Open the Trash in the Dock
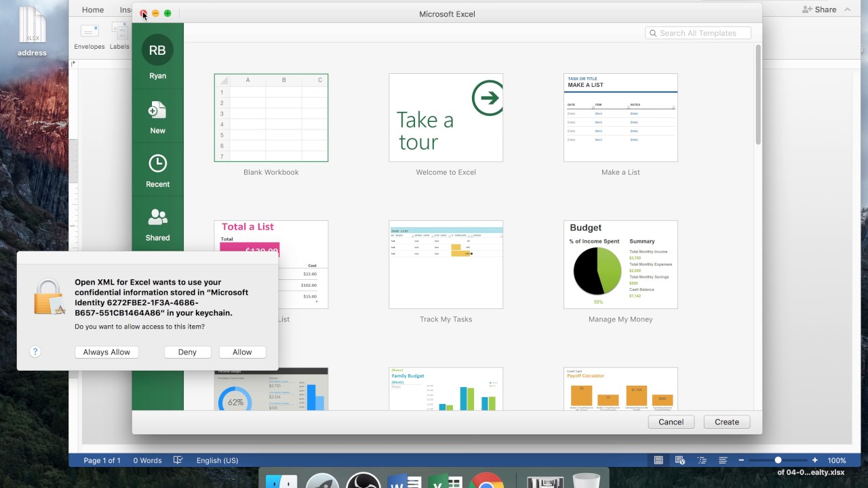This screenshot has width=868, height=488. [x=586, y=480]
